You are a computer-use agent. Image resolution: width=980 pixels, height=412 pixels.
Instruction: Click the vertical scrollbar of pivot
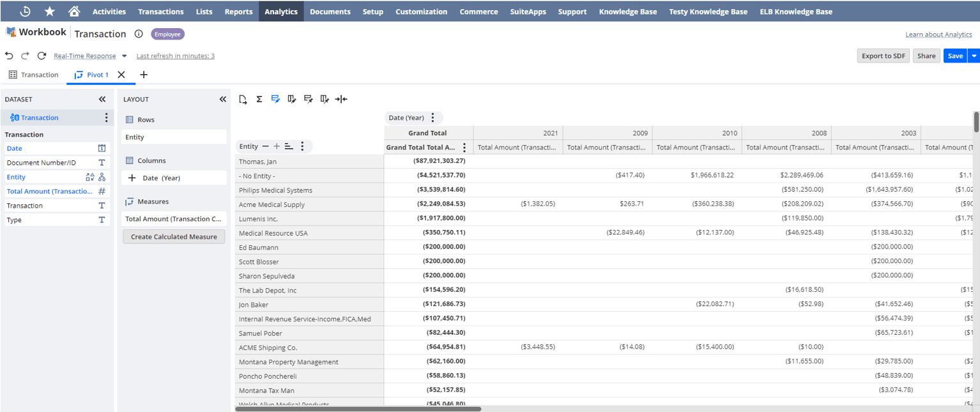(x=976, y=122)
